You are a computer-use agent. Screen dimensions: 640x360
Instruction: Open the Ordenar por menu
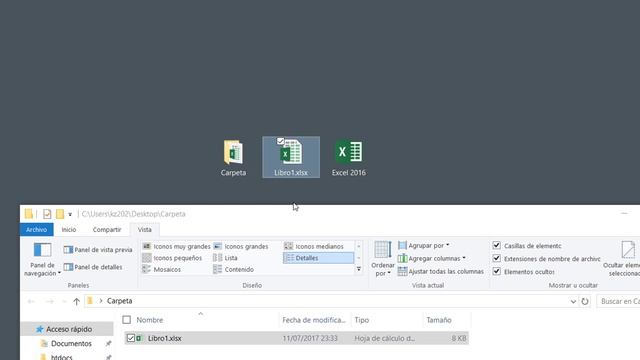(383, 259)
